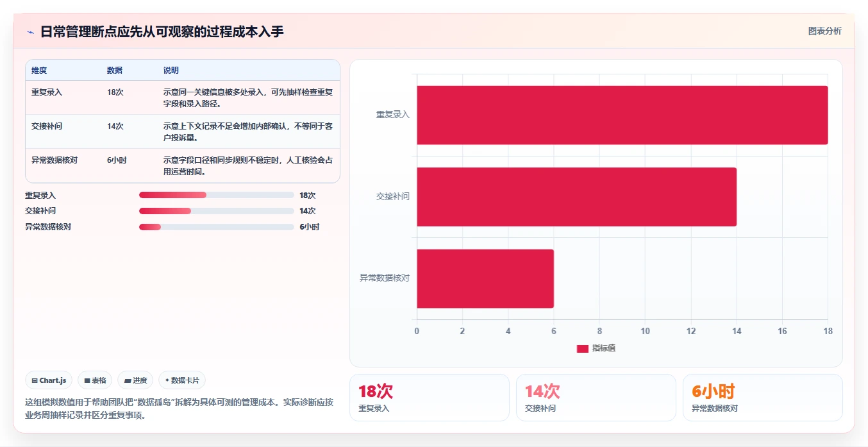Click the description starting 示意上下文记录不足

coord(248,132)
